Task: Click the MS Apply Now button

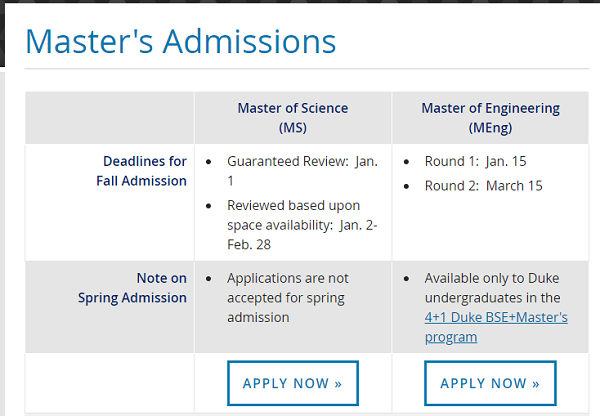Action: pos(293,383)
